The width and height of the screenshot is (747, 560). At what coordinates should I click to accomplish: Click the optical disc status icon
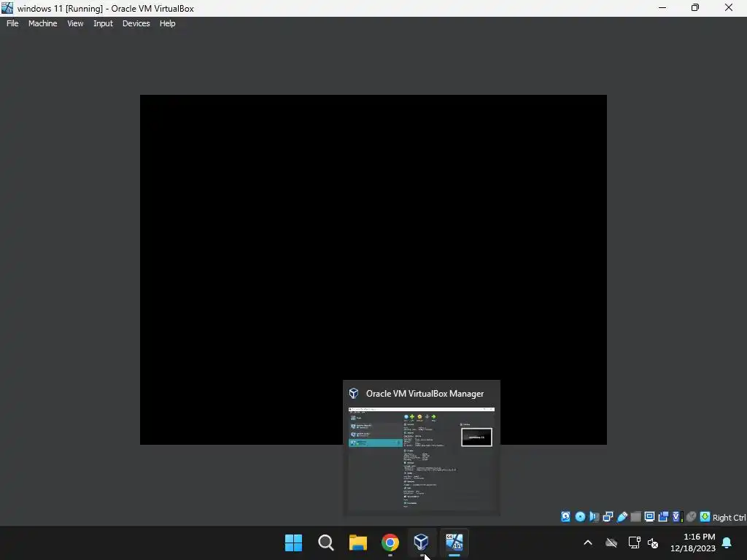click(580, 517)
